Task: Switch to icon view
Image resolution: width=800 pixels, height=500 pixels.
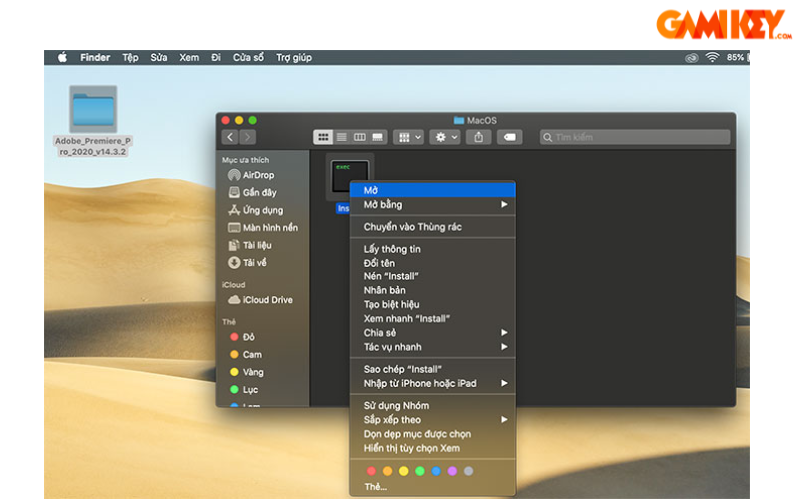Action: coord(323,137)
